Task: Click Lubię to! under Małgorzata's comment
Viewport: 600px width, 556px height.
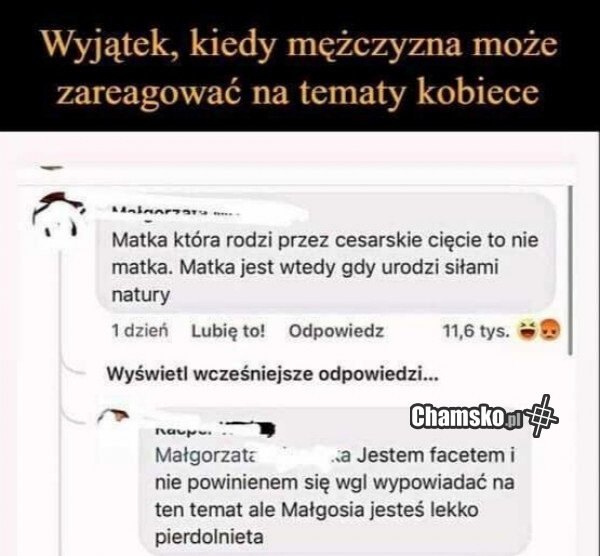Action: pos(228,331)
